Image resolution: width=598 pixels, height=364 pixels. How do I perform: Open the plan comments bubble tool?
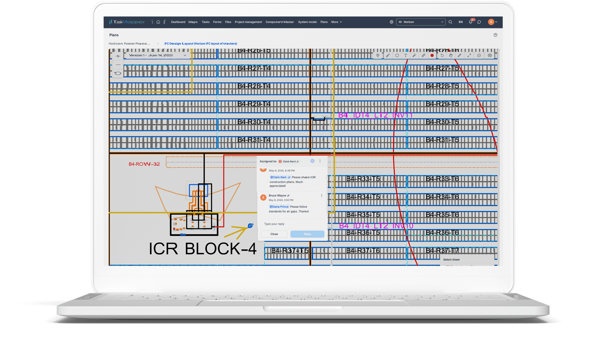pyautogui.click(x=479, y=55)
